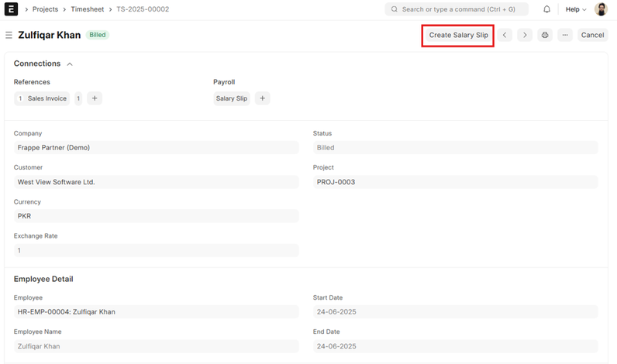Click the print icon
The height and width of the screenshot is (364, 617).
pos(545,35)
